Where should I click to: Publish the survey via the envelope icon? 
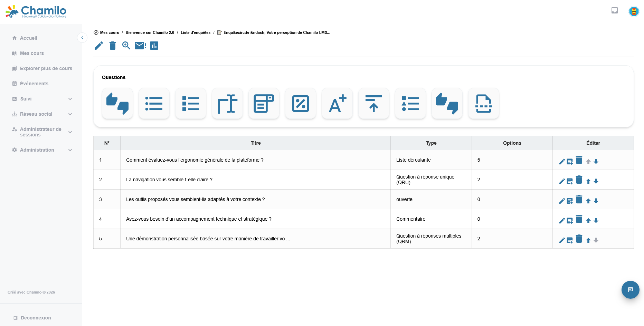click(x=140, y=46)
